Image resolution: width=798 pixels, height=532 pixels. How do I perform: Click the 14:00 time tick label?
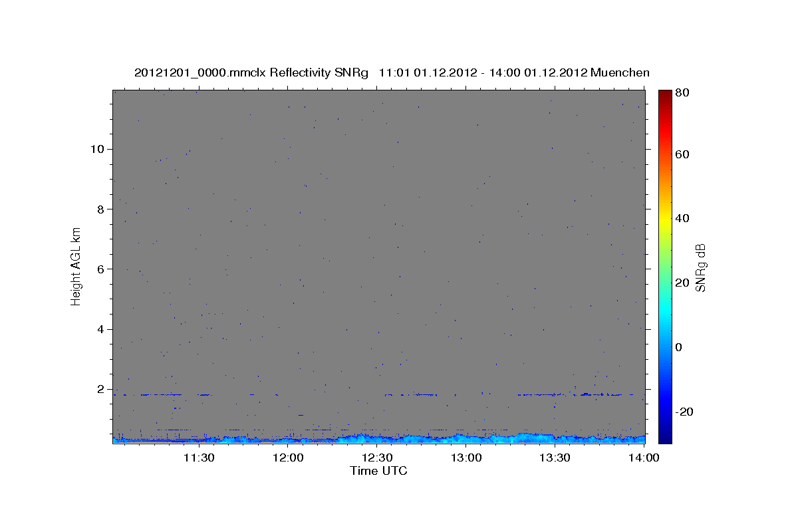(x=644, y=458)
